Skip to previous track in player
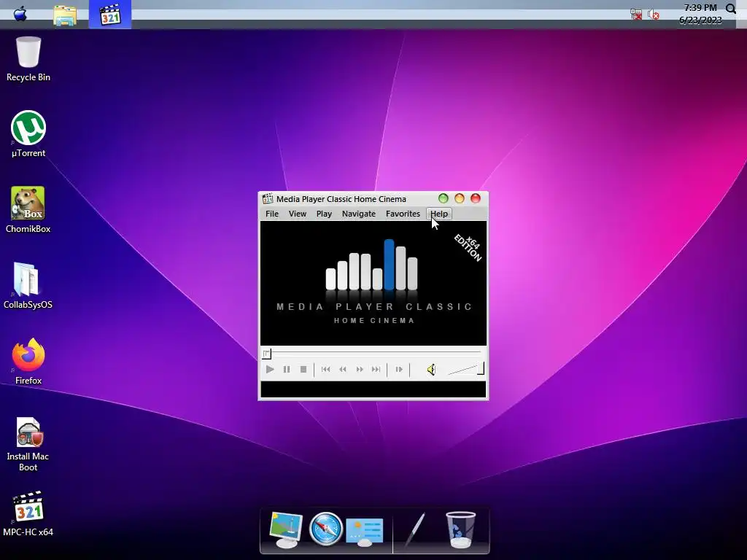 click(325, 369)
